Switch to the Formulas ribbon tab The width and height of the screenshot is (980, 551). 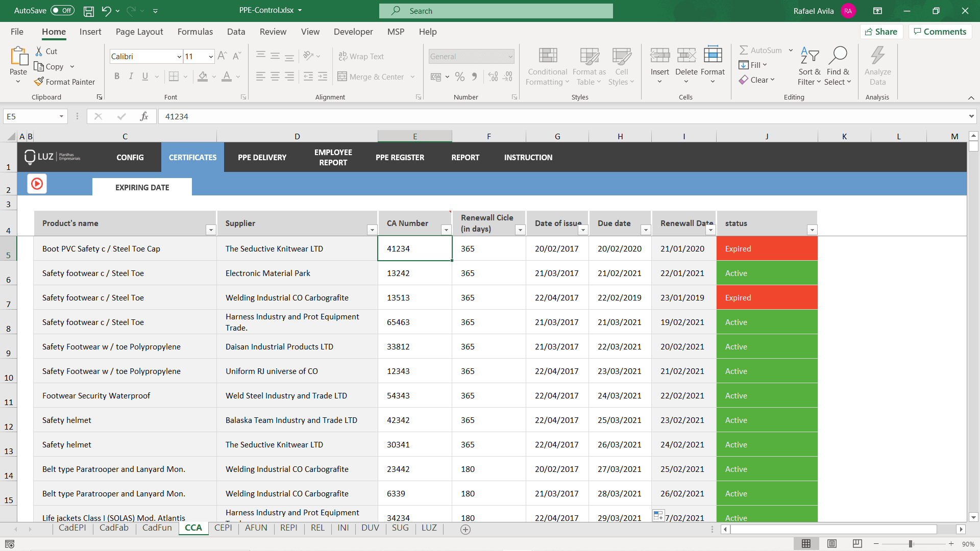195,32
